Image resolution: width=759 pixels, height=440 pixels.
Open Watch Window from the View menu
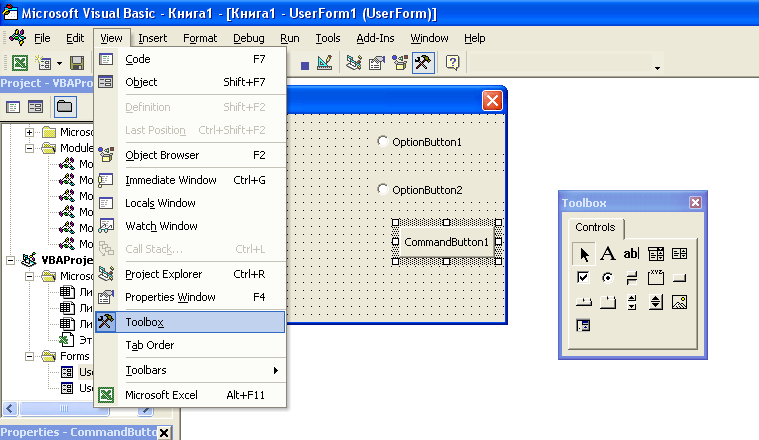coord(191,226)
